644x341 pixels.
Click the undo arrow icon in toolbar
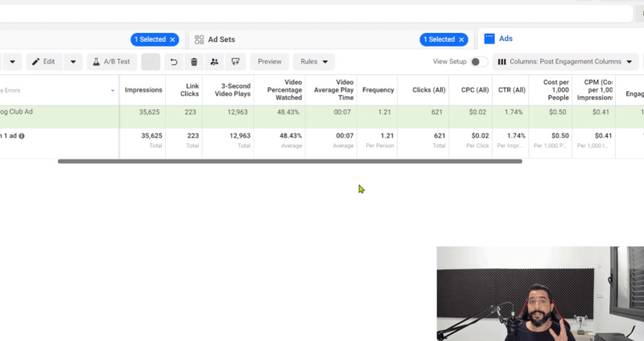[174, 62]
